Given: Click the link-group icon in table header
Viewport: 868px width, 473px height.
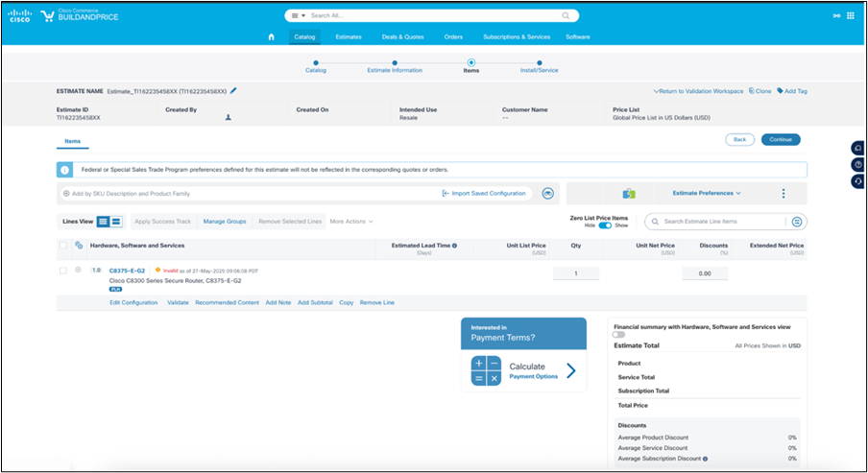Looking at the screenshot, I should coord(79,245).
